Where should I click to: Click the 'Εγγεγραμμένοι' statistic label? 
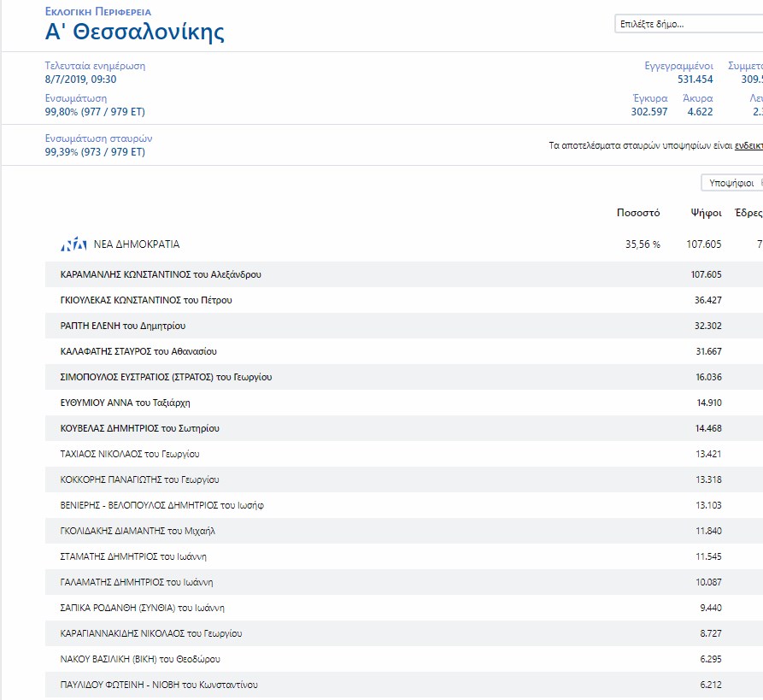tap(678, 66)
